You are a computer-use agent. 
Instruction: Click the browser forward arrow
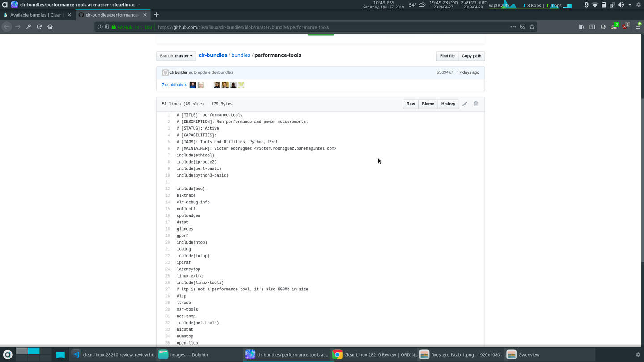point(18,27)
